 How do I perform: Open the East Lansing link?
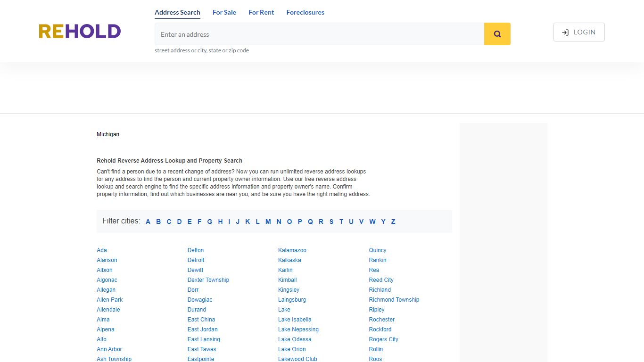(204, 339)
